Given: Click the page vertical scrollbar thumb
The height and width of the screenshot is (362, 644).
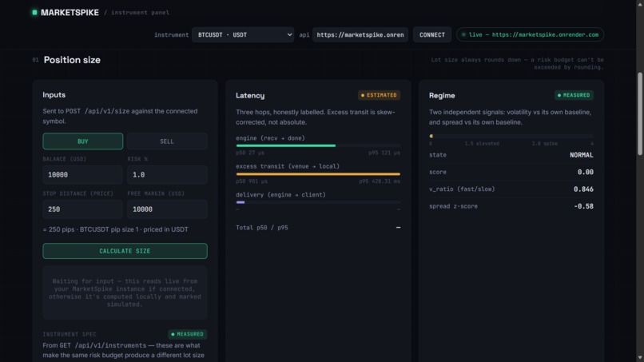Looking at the screenshot, I should pos(639,113).
